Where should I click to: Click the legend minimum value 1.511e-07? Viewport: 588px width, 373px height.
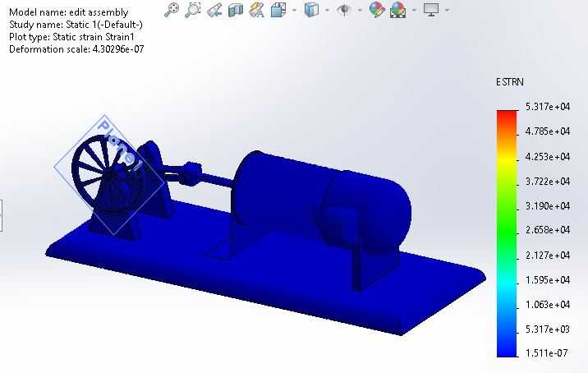tap(546, 353)
